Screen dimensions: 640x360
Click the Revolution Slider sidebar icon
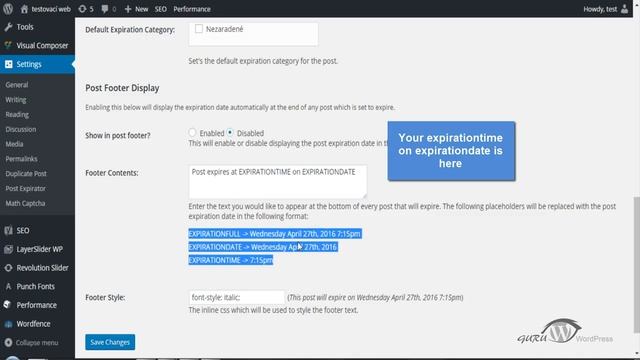8,268
